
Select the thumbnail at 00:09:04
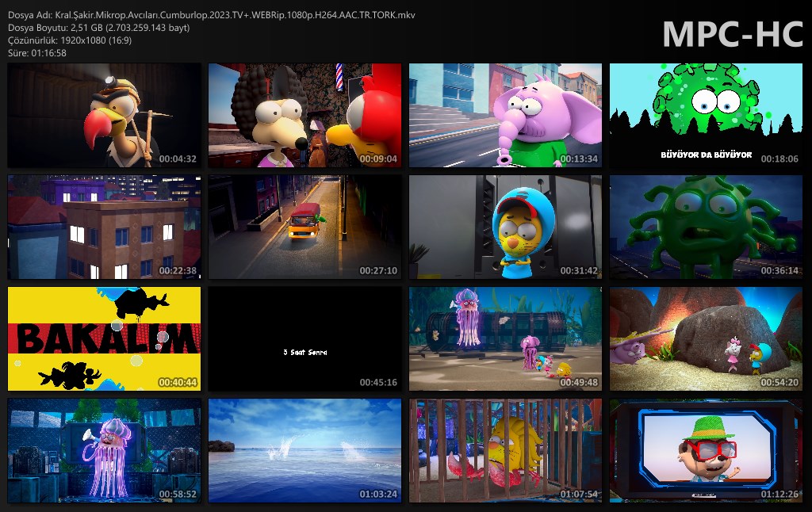click(304, 116)
